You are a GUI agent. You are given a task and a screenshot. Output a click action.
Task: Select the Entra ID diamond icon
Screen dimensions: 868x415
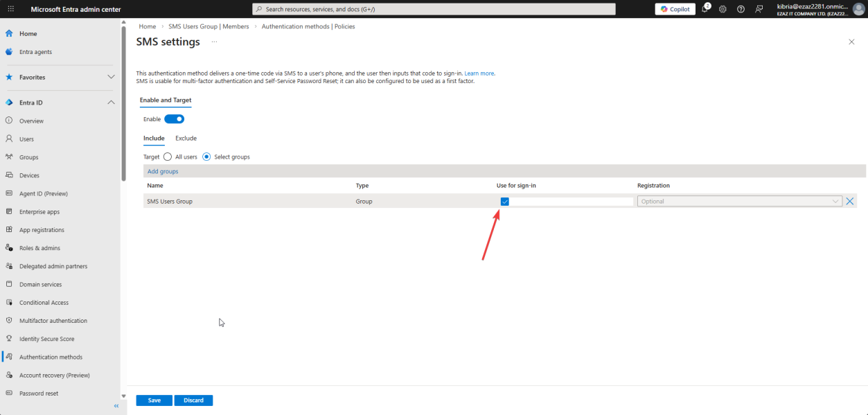click(9, 103)
